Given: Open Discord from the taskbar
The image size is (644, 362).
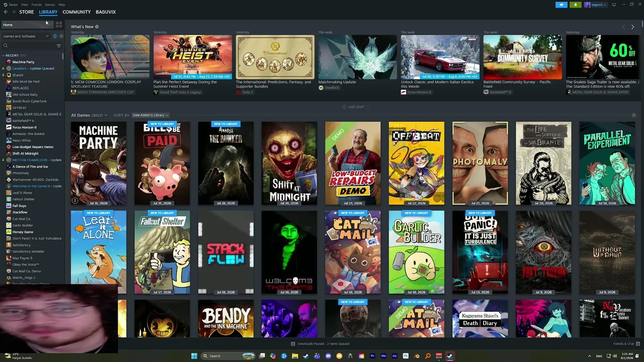Looking at the screenshot, I should click(x=328, y=356).
